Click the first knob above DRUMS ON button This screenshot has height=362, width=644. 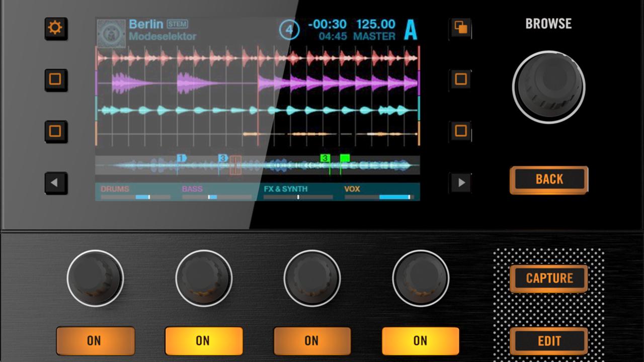pos(95,278)
